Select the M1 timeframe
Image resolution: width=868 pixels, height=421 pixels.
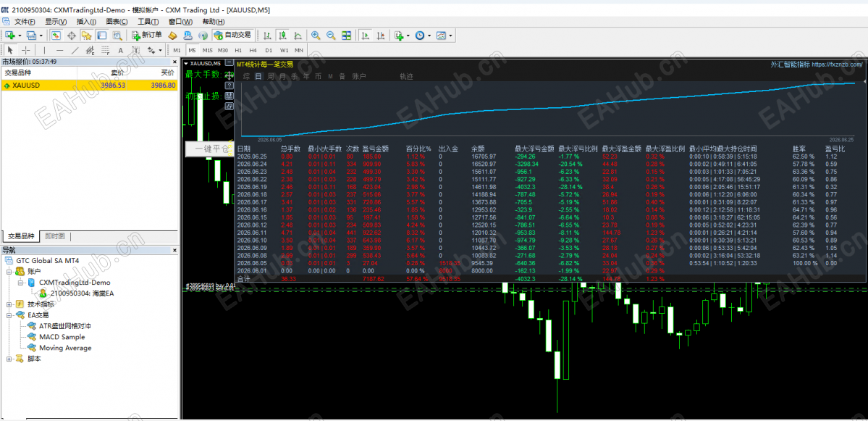(177, 50)
